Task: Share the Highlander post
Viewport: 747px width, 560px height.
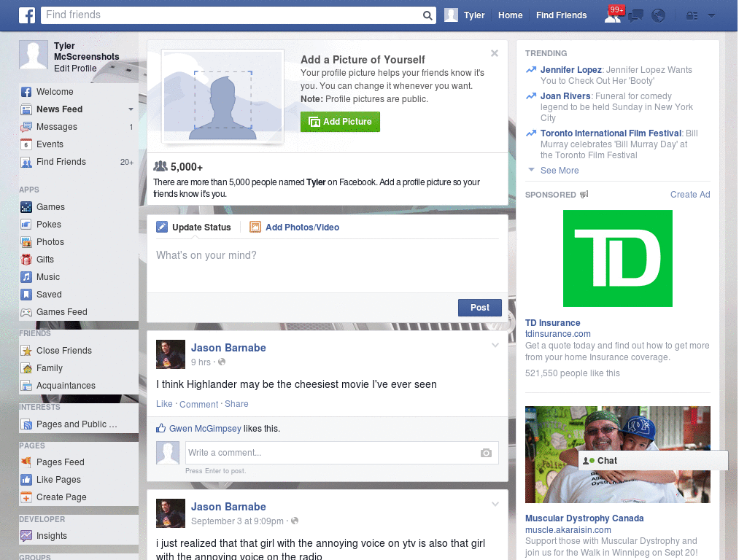Action: pos(236,404)
